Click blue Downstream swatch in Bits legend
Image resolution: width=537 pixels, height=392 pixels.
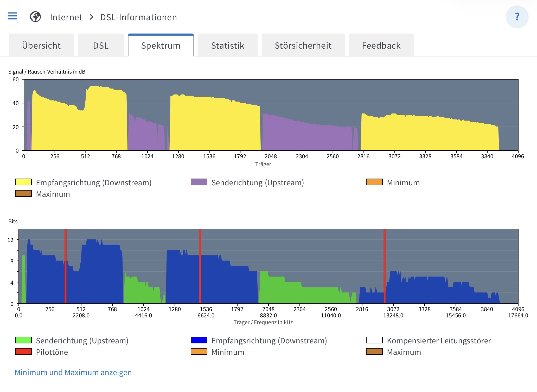point(199,340)
